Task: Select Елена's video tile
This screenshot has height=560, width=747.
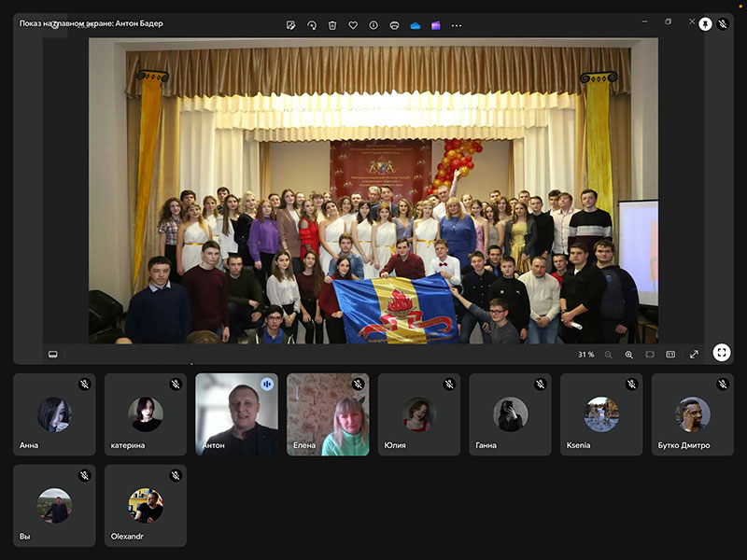Action: [x=328, y=414]
